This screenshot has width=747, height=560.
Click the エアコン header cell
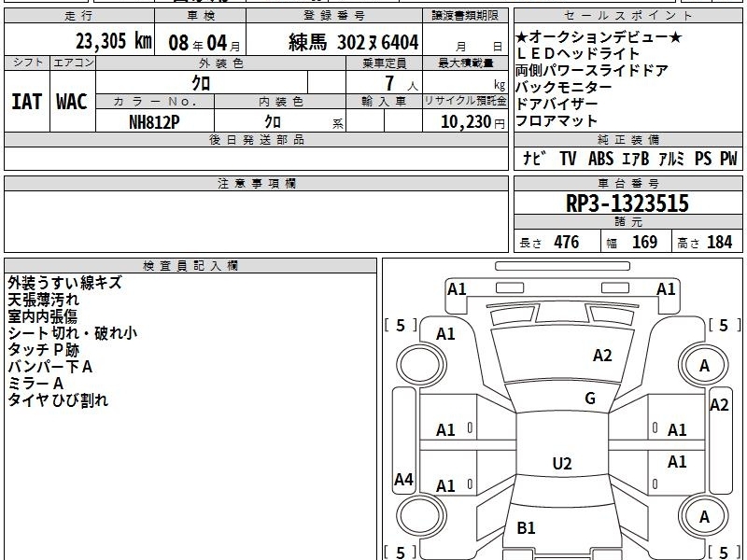click(73, 63)
